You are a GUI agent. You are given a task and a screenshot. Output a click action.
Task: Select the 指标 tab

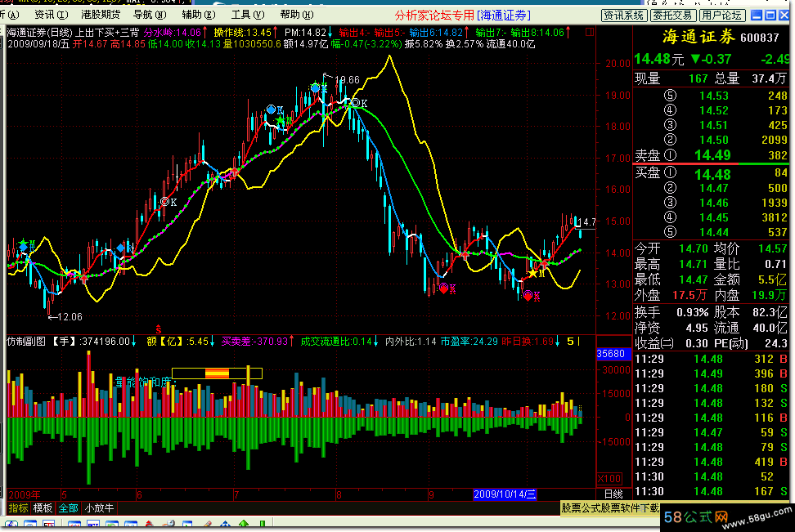18,507
